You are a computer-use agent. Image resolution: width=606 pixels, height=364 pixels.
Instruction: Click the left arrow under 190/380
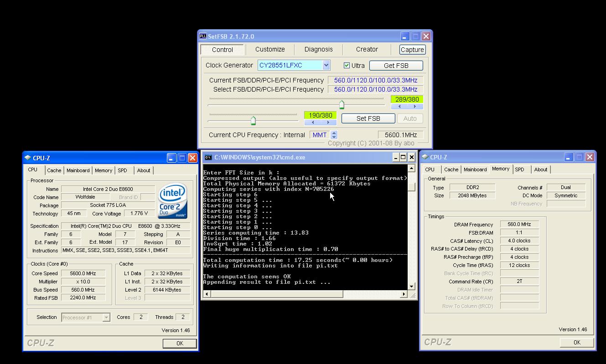pos(313,123)
